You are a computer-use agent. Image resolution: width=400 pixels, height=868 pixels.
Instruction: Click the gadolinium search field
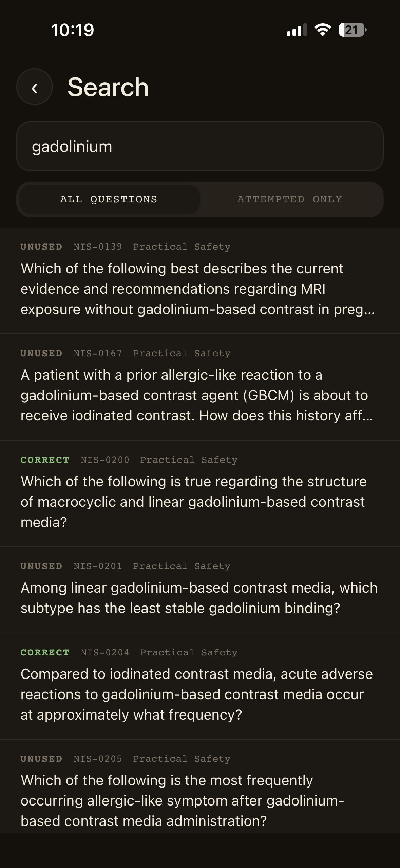tap(200, 146)
